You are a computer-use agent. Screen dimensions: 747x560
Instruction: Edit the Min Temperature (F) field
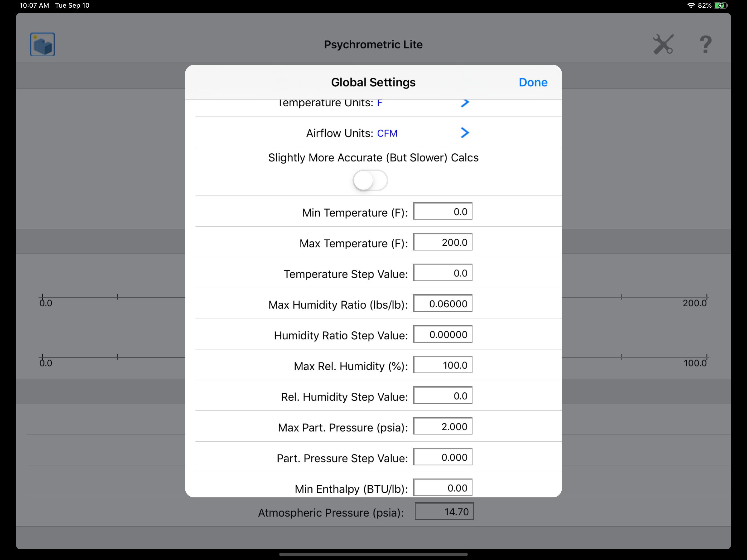(x=443, y=211)
